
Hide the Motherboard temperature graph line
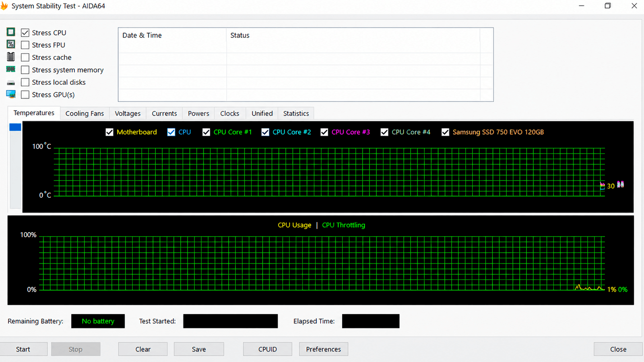click(x=109, y=132)
